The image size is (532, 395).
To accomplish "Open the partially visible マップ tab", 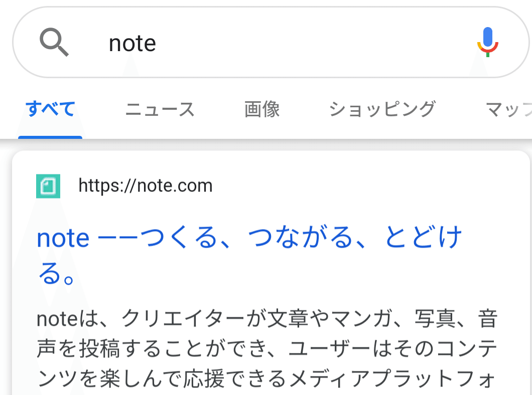I will pyautogui.click(x=508, y=109).
